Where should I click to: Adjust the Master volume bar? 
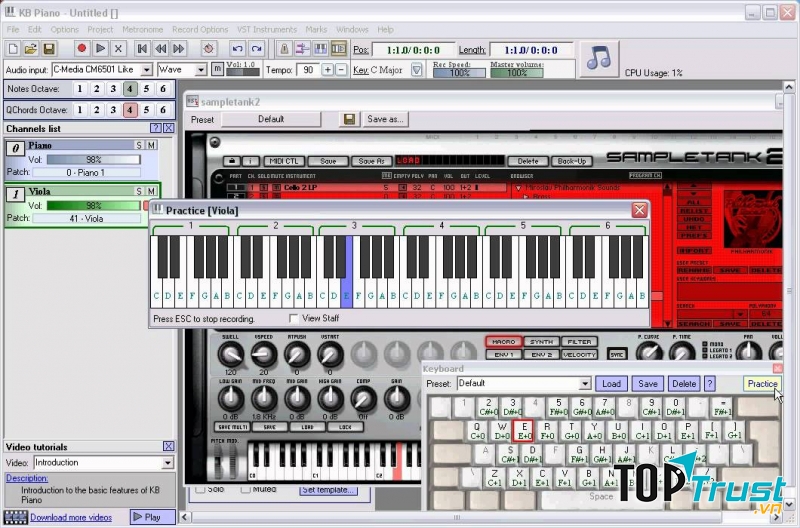(x=516, y=73)
